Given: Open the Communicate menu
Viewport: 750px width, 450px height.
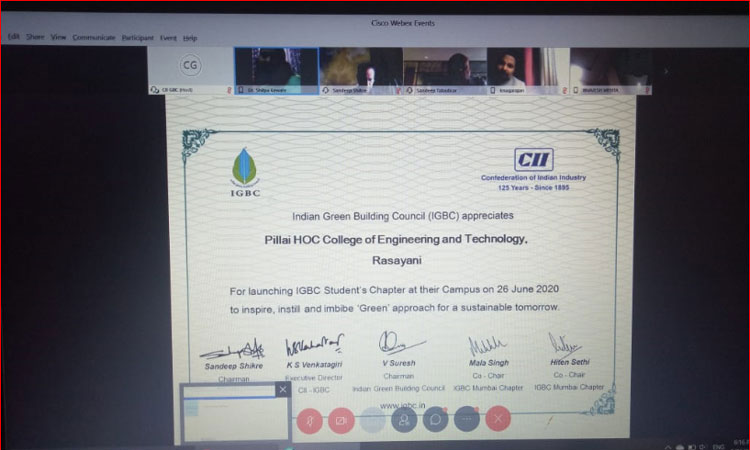Looking at the screenshot, I should (94, 37).
